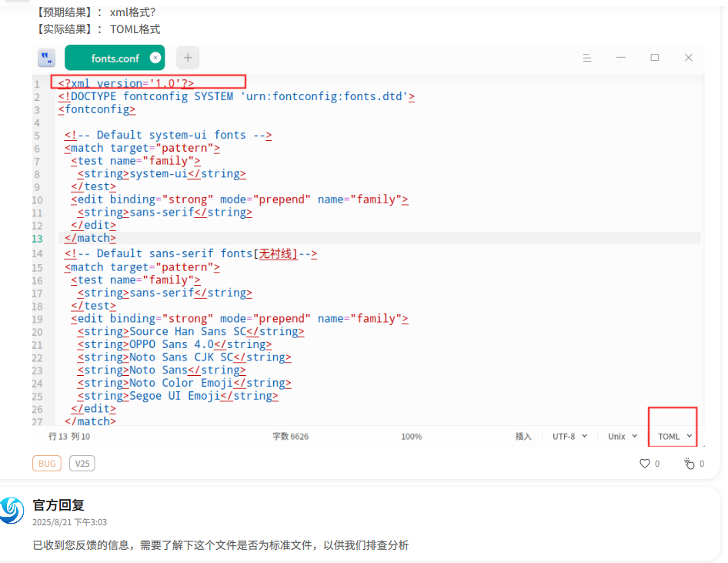Click the Noto Color Emoji line
Image resolution: width=728 pixels, height=563 pixels.
click(x=185, y=384)
